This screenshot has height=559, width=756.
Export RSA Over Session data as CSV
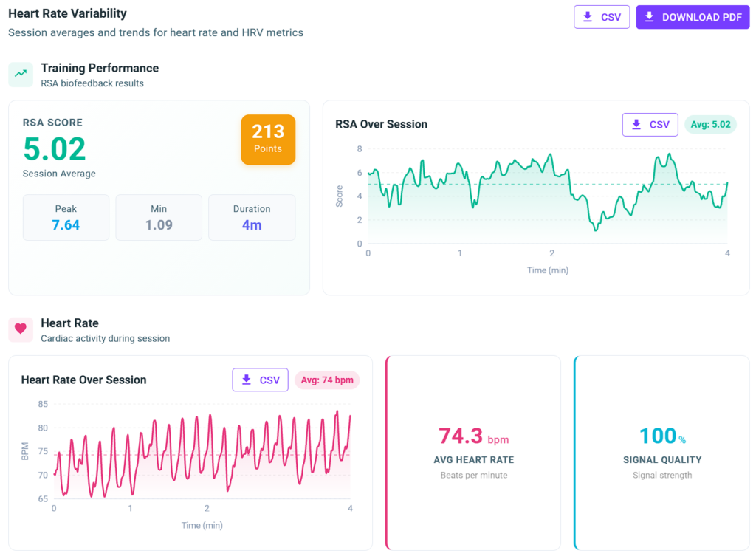(650, 125)
